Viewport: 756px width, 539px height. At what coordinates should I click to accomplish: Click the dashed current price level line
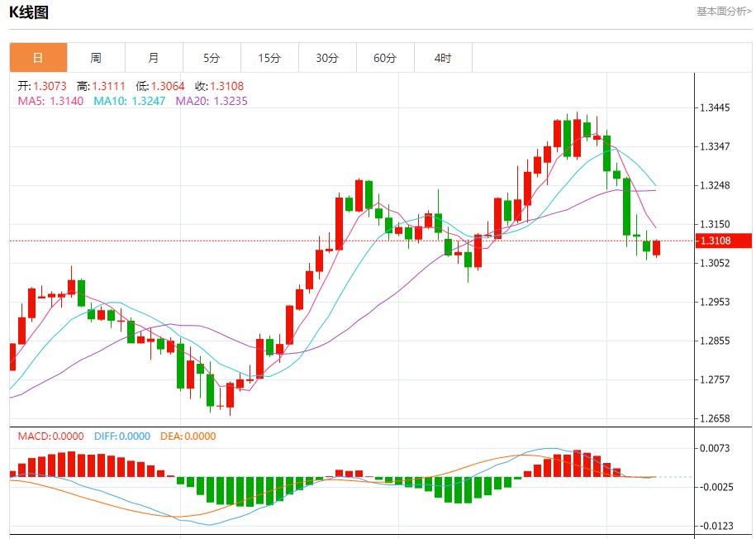click(x=330, y=240)
